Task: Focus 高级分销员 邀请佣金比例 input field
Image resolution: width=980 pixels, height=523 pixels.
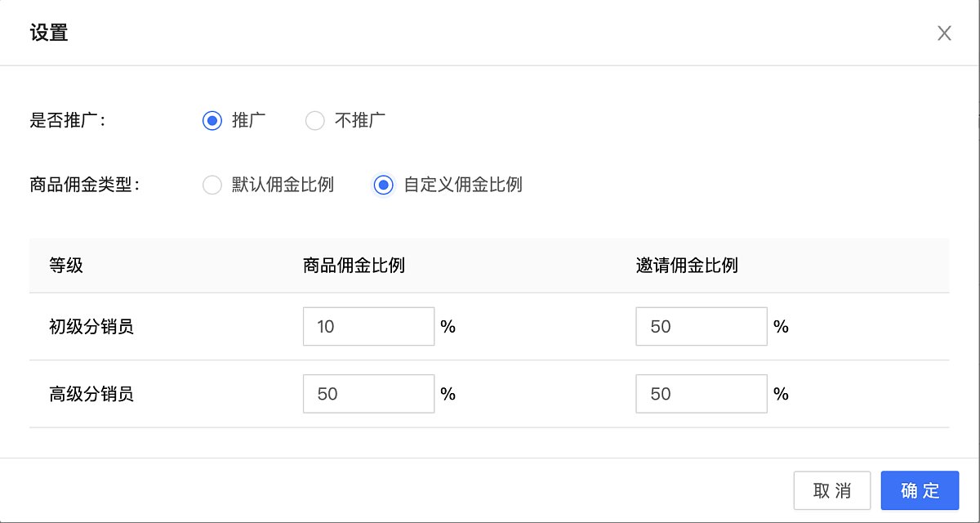Action: (x=701, y=394)
